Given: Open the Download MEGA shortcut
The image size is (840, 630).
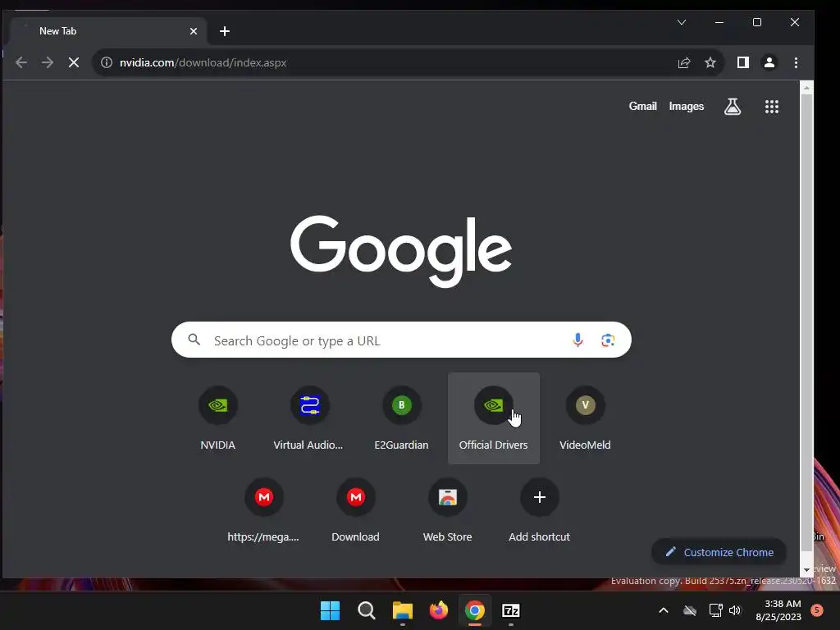Looking at the screenshot, I should click(x=356, y=510).
